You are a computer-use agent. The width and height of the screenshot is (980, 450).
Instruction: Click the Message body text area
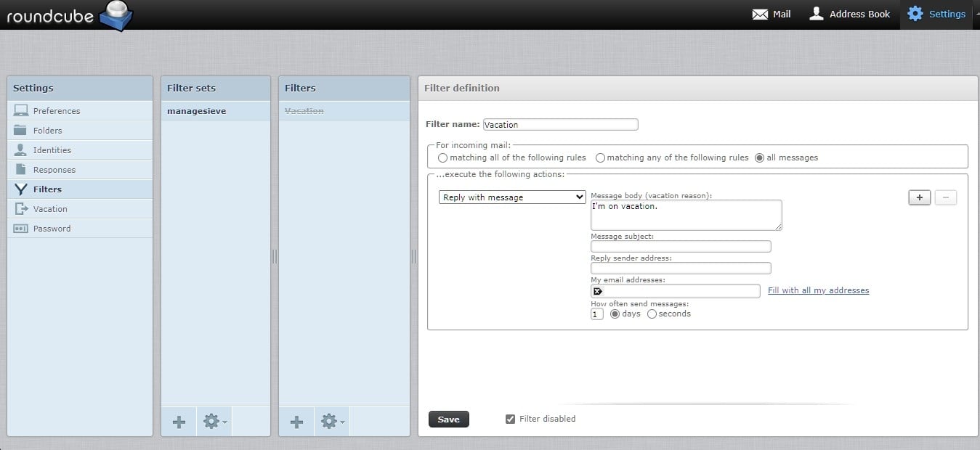(x=687, y=216)
